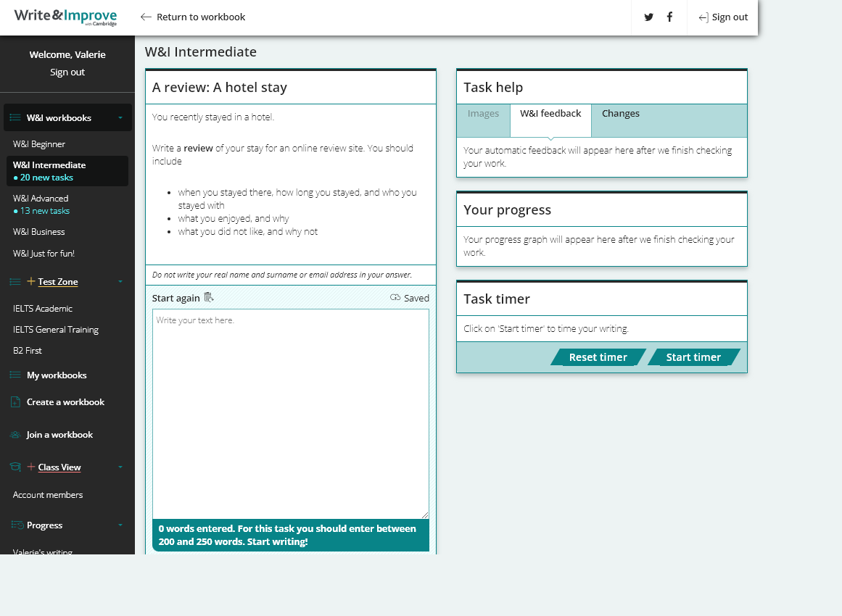Screen dimensions: 842x616
Task: Click inside the writing text area
Action: [x=290, y=413]
